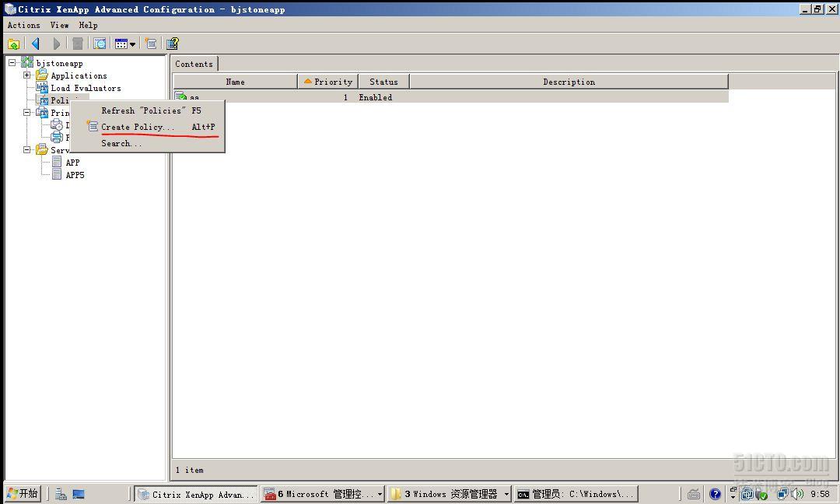Screen dimensions: 840x504
Task: Sort by the Description column header
Action: 569,82
